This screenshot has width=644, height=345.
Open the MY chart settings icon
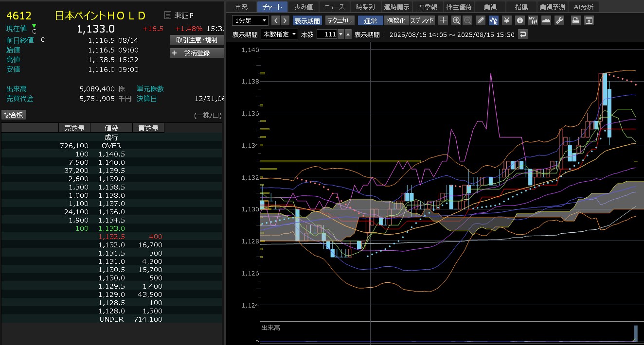(x=533, y=20)
